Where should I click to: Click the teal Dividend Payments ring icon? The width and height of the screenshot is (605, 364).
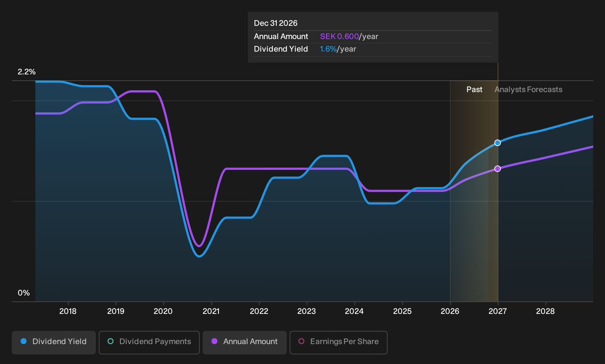(x=111, y=341)
